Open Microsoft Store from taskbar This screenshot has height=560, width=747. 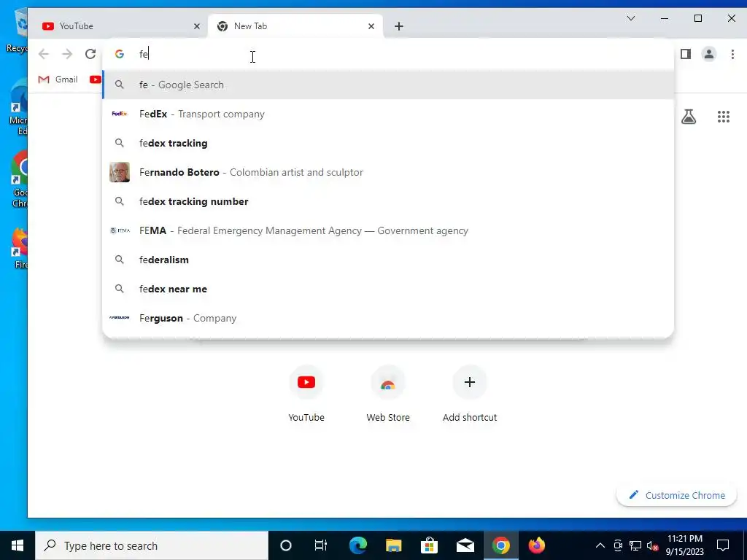(429, 545)
